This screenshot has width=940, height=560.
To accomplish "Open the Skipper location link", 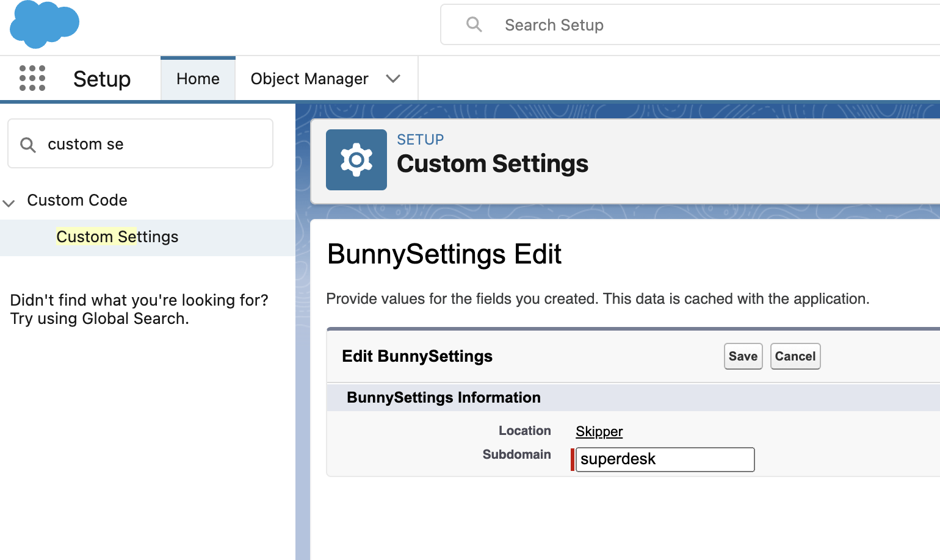I will coord(599,431).
